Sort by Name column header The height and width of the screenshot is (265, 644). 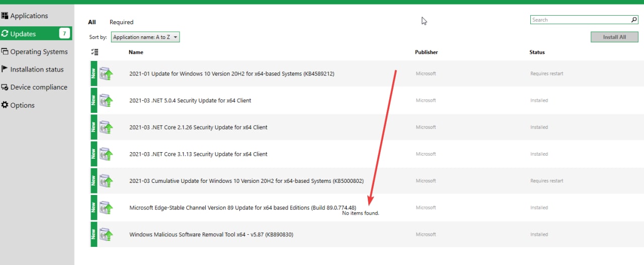[x=136, y=52]
